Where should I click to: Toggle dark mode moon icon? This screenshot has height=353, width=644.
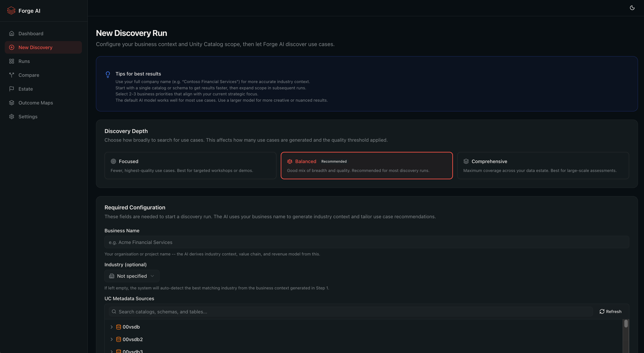pos(632,8)
